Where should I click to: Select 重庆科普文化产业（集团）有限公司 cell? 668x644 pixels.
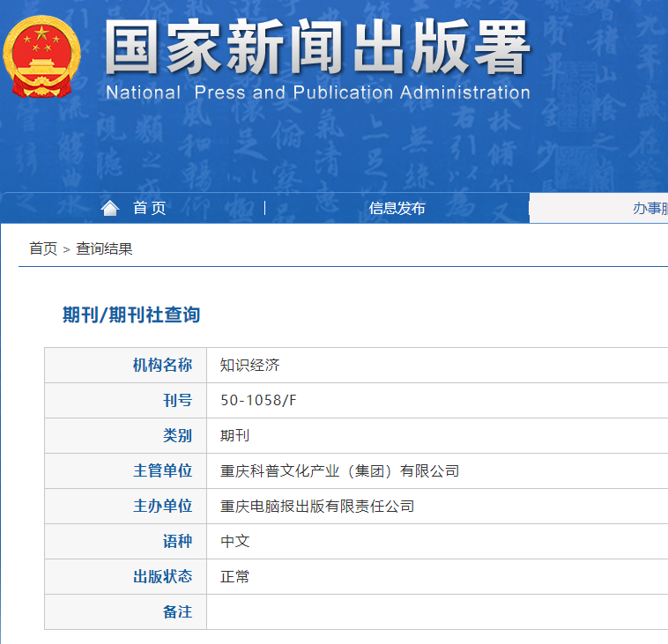[339, 470]
